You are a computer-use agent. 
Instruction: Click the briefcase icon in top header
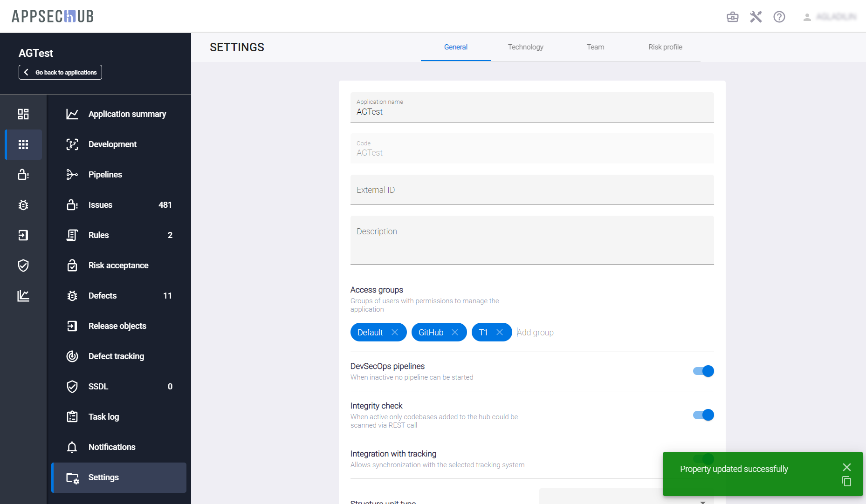[732, 17]
